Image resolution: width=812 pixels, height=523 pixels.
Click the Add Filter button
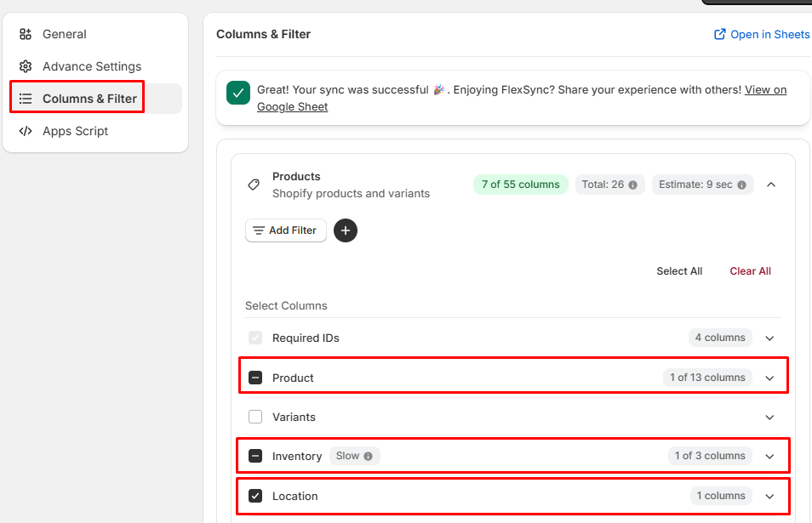click(286, 230)
